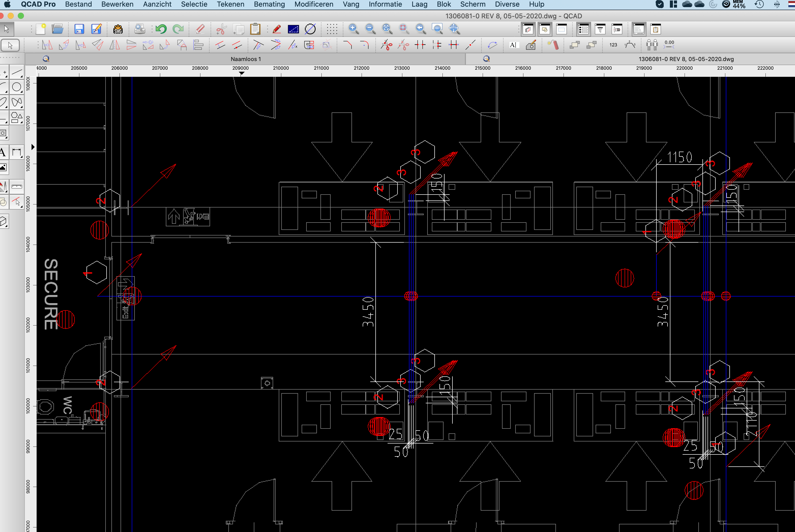The height and width of the screenshot is (532, 795).
Task: Toggle the command line panel
Action: click(x=639, y=29)
